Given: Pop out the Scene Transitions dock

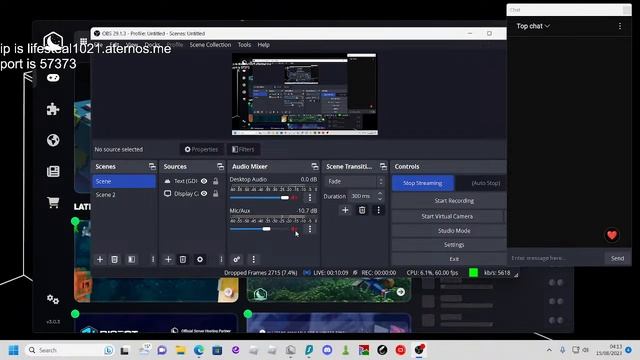Looking at the screenshot, I should point(383,167).
